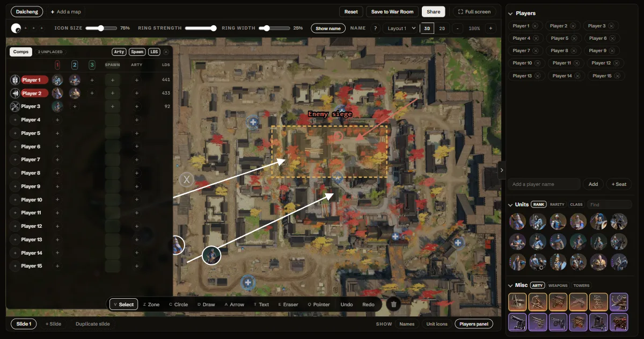
Task: Click the X marker on the map
Action: 186,179
